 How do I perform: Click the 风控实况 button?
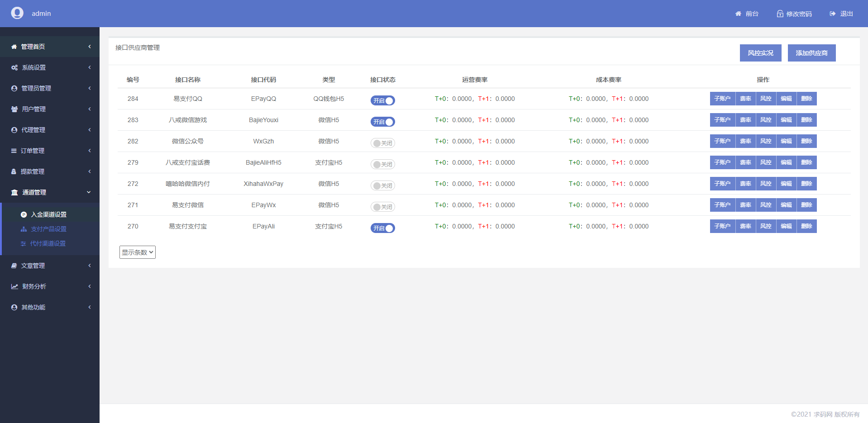(761, 53)
